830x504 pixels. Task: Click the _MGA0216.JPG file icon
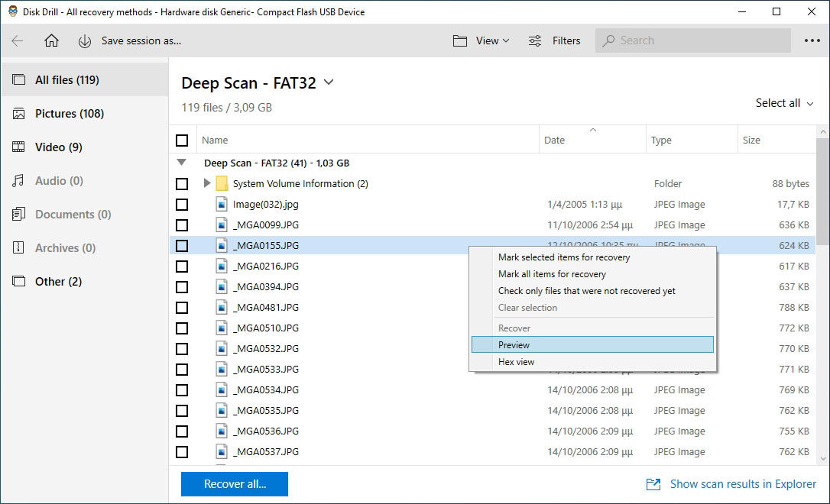coord(222,266)
